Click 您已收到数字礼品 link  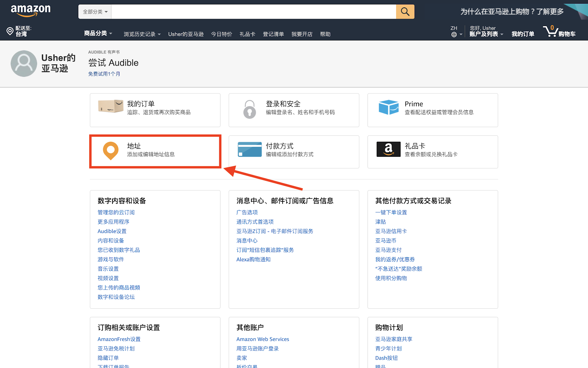point(119,250)
